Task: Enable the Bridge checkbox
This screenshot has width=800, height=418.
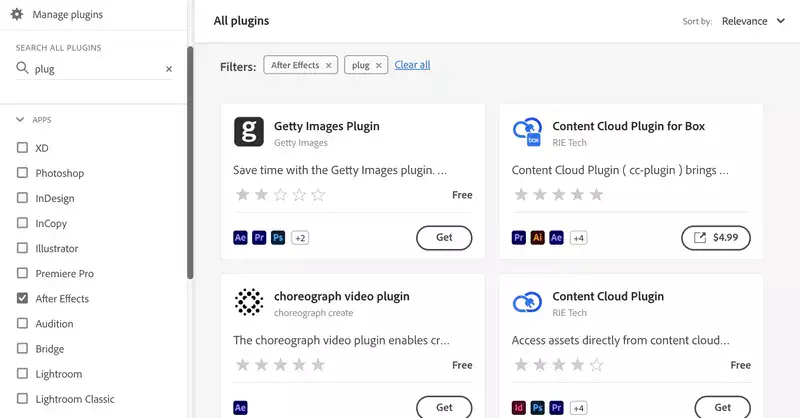Action: 22,349
